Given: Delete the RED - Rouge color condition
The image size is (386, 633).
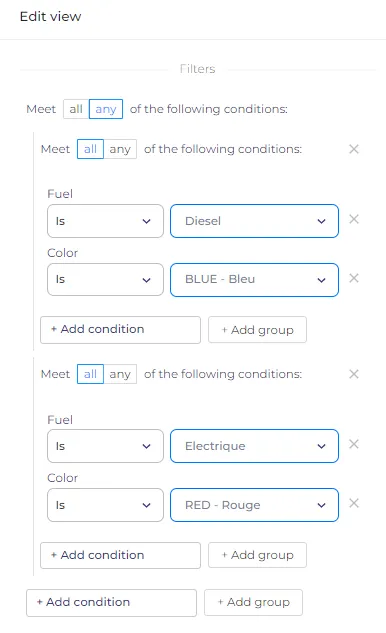Looking at the screenshot, I should pyautogui.click(x=354, y=503).
